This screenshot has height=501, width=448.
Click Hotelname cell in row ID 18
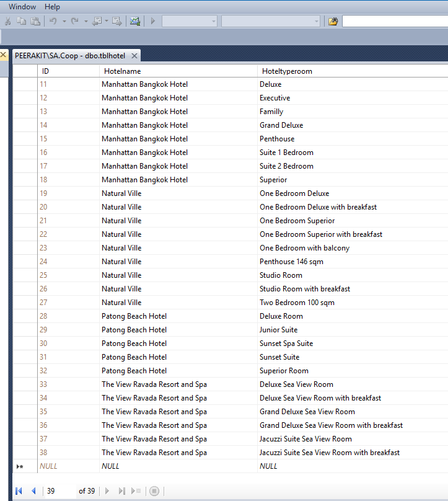click(x=178, y=180)
